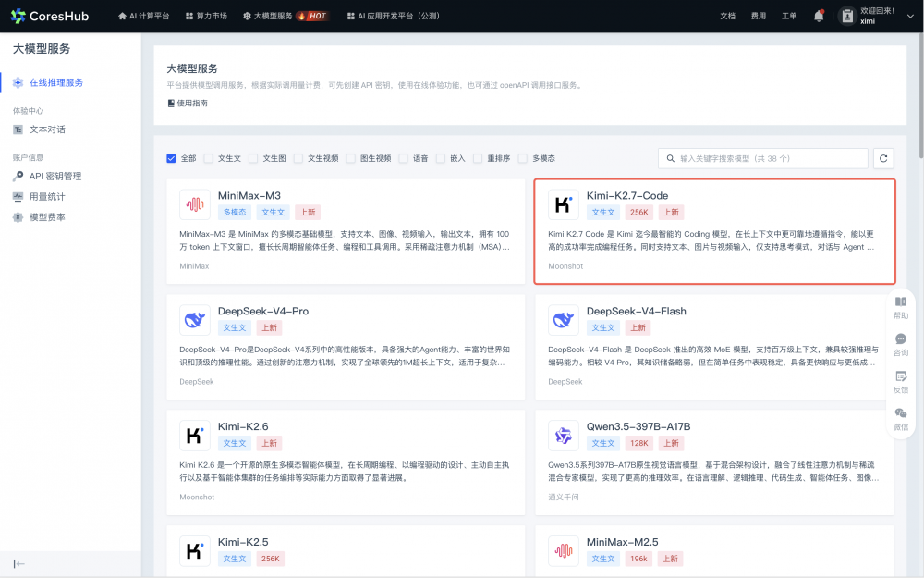Screen dimensions: 924x578
Task: Click the Kimi-K2.6 model logo
Action: pos(195,436)
